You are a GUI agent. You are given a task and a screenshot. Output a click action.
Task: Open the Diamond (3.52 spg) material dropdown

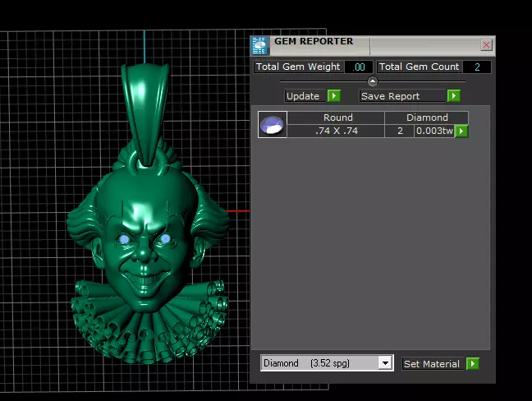pos(385,363)
